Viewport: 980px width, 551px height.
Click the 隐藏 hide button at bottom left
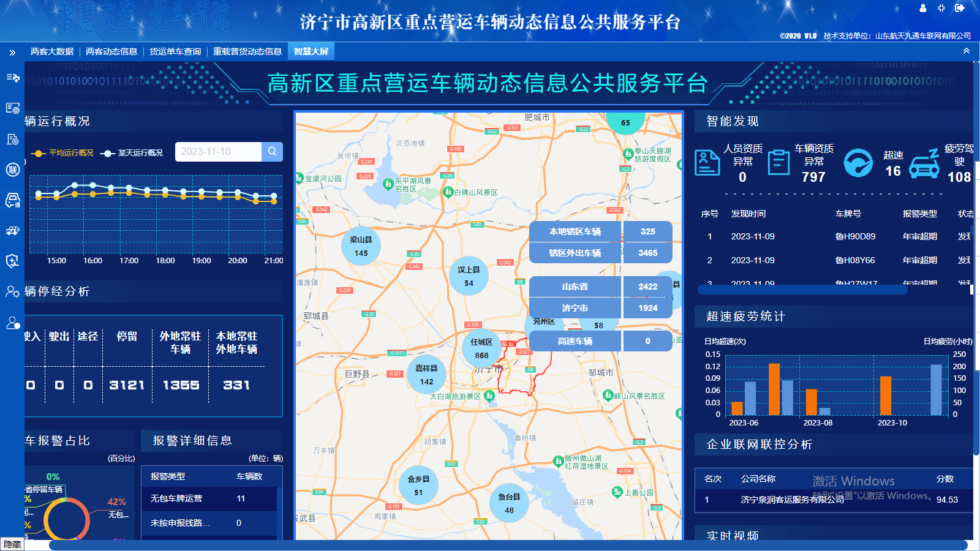coord(12,544)
